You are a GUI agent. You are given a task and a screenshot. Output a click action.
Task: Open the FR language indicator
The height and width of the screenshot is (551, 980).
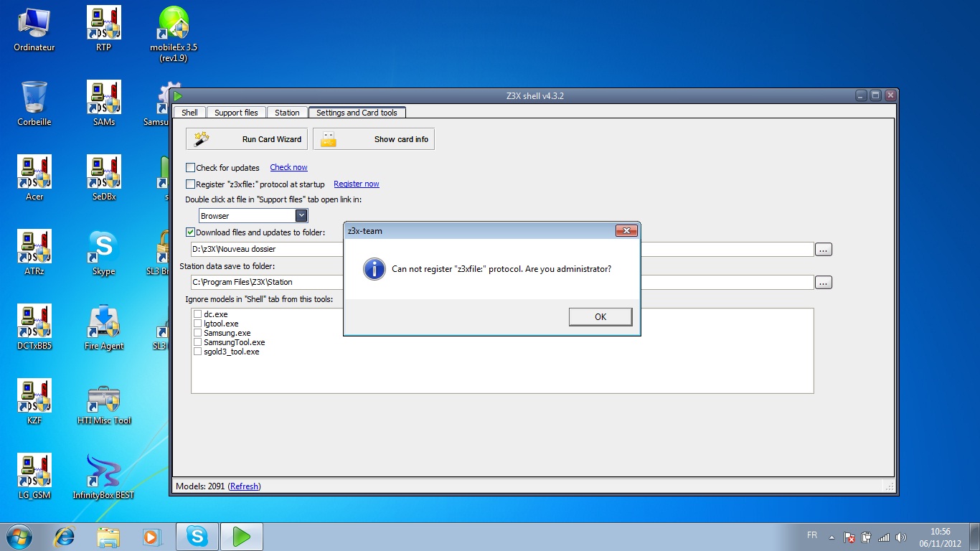[812, 536]
